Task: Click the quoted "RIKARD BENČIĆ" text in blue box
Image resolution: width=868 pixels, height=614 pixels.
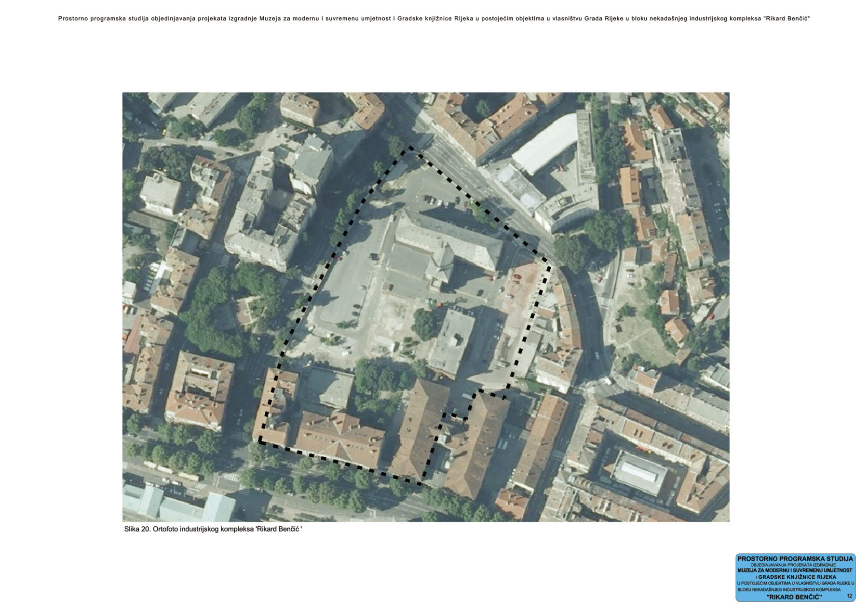Action: [x=794, y=597]
